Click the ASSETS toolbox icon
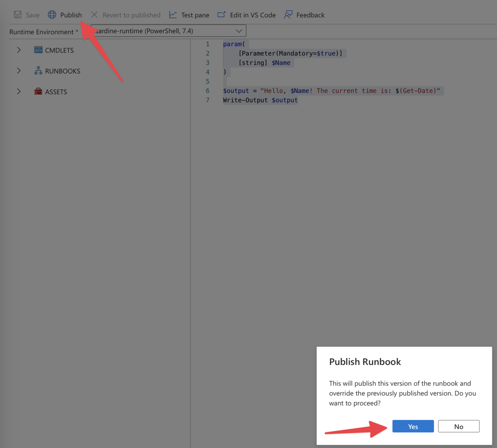Viewport: 497px width, 448px height. (38, 92)
